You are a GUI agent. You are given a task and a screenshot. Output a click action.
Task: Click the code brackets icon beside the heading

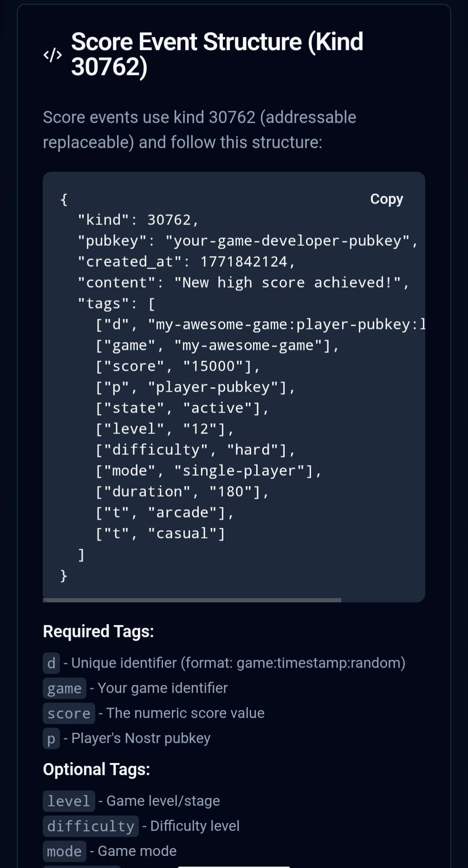[x=52, y=55]
